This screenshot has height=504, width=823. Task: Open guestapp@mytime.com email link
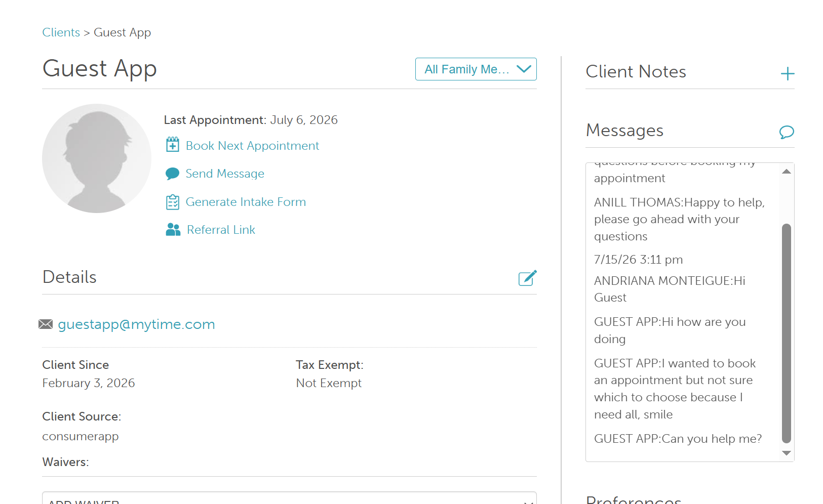[x=136, y=324]
